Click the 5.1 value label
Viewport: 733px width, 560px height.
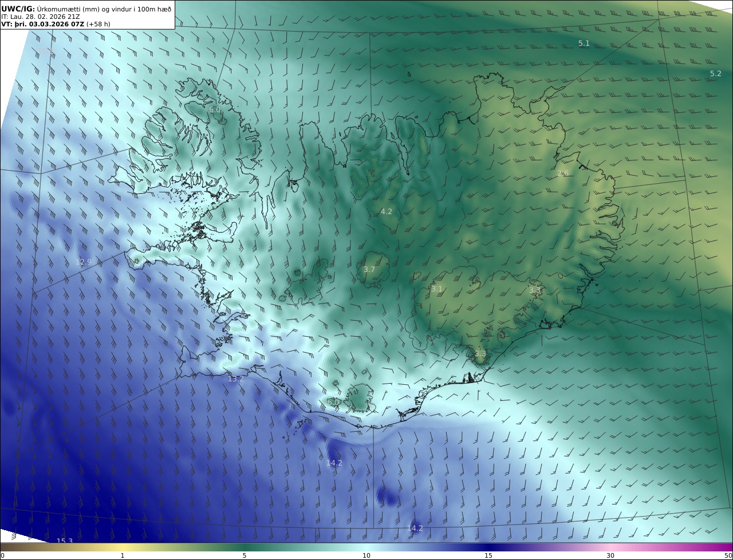pos(584,44)
